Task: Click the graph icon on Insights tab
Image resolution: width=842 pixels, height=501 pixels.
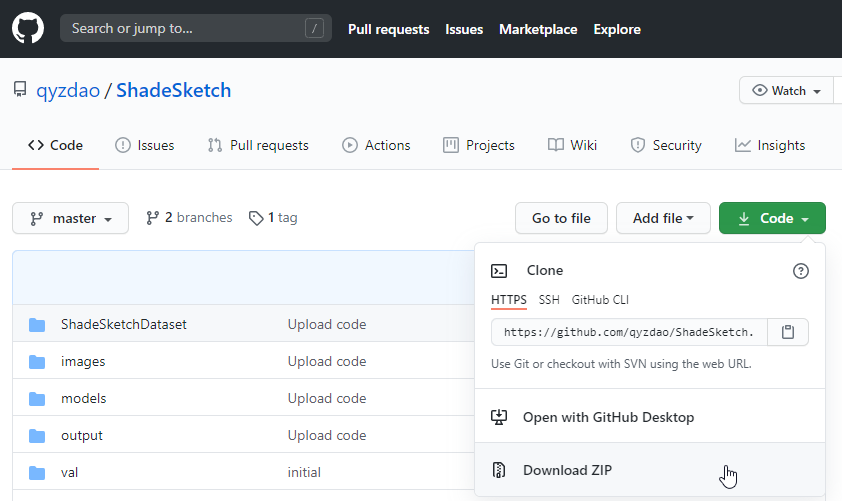Action: tap(743, 145)
